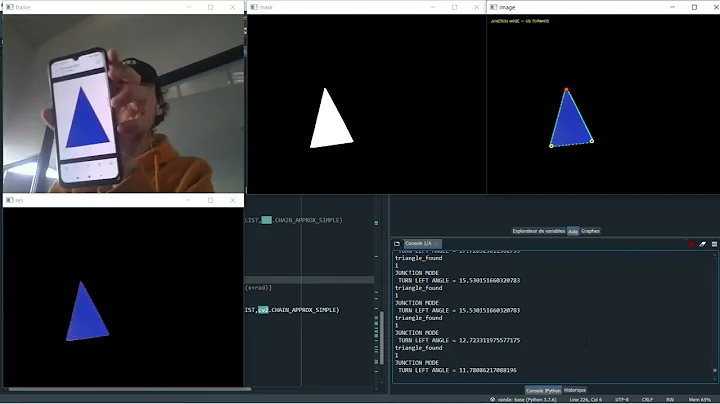This screenshot has width=720, height=404.
Task: Click the editor's vertical scrollbar thumb
Action: click(x=382, y=338)
